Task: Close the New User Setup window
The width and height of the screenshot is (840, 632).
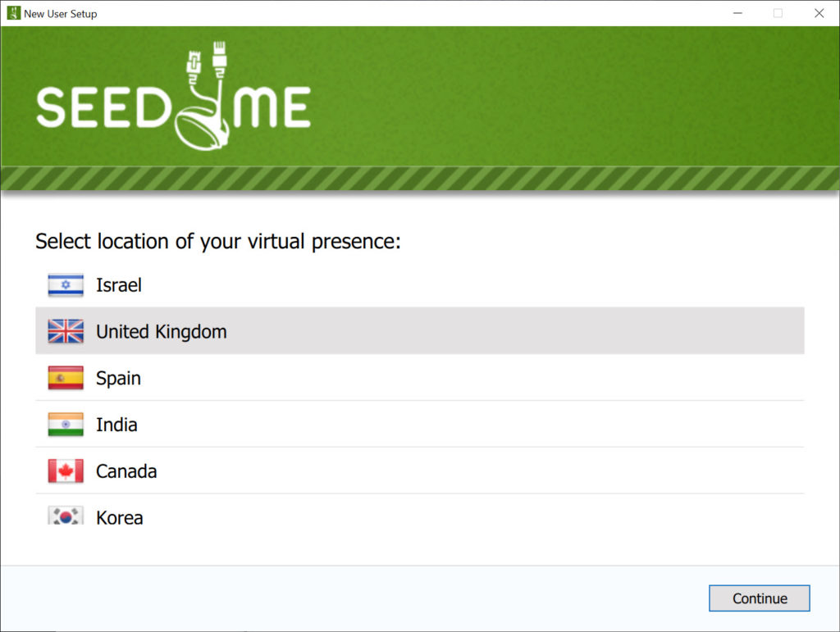Action: [x=819, y=13]
